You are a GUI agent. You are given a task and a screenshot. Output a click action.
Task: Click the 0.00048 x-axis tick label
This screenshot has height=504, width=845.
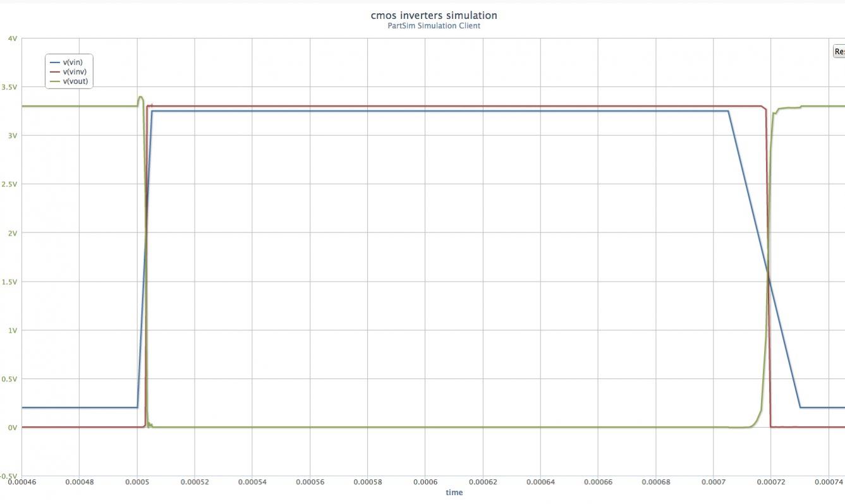80,483
